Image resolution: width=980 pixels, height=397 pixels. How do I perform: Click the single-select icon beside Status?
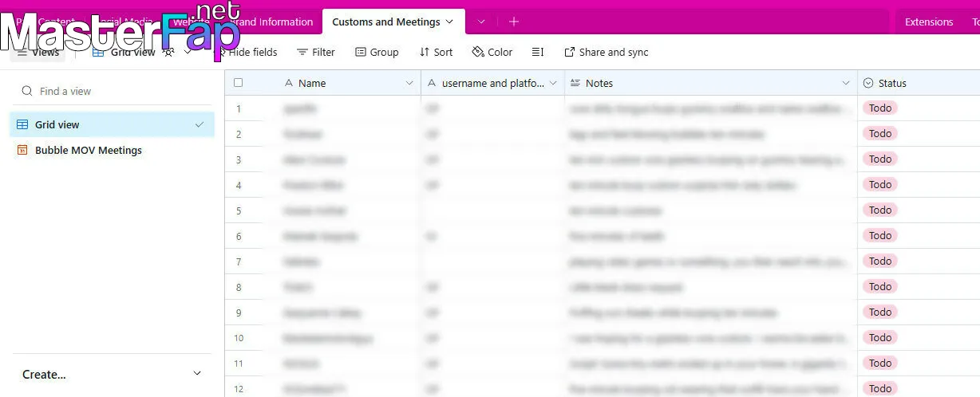pos(868,83)
